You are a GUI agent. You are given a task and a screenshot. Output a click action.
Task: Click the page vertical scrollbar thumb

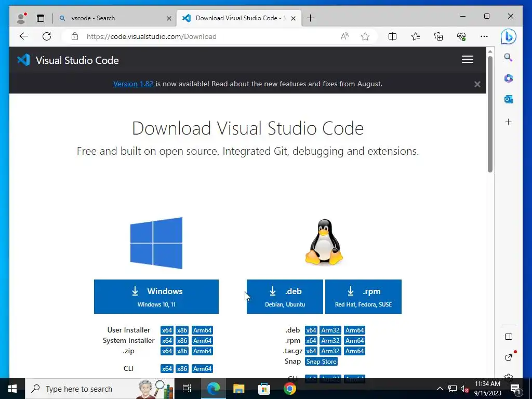pyautogui.click(x=490, y=114)
